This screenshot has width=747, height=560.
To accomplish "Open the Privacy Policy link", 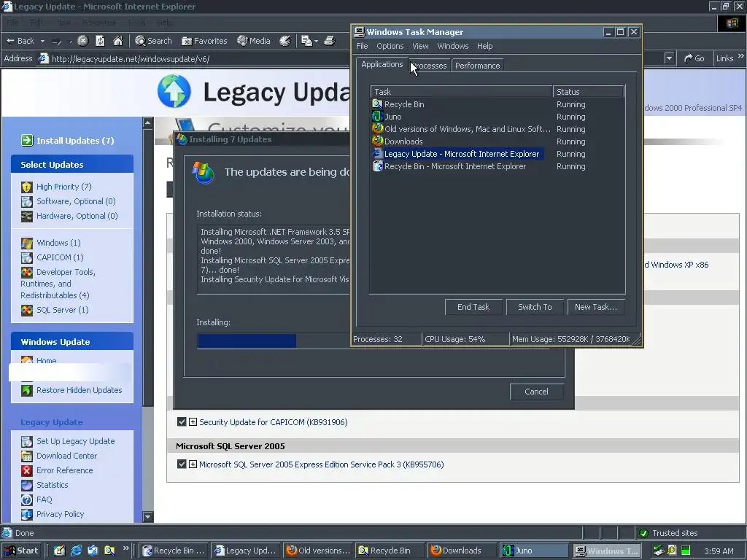I will 60,514.
